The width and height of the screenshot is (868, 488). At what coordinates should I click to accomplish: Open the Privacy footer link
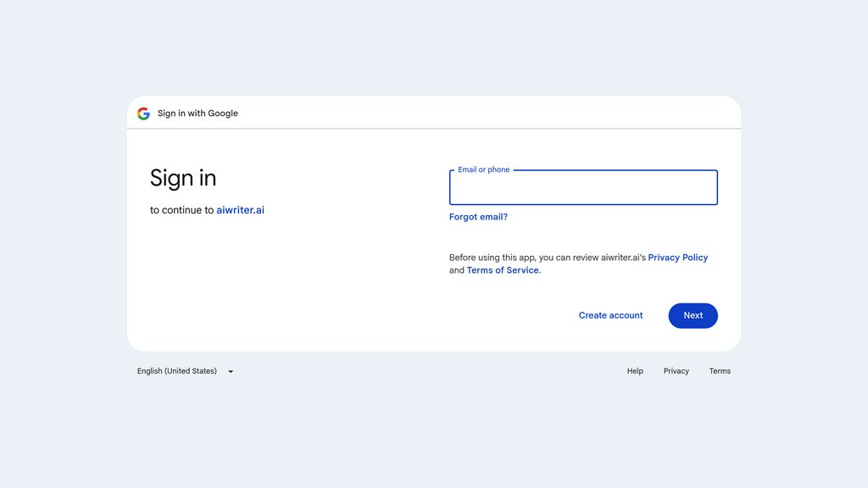coord(676,371)
